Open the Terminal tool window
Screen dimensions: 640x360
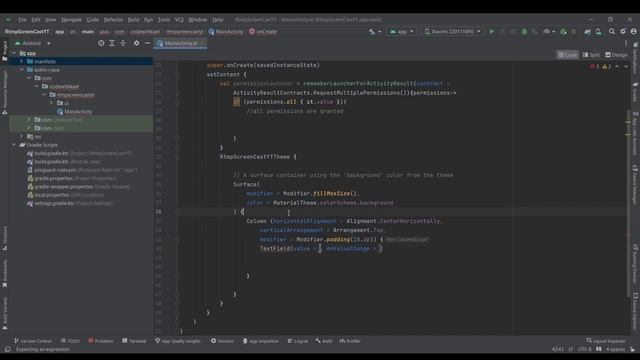(134, 341)
